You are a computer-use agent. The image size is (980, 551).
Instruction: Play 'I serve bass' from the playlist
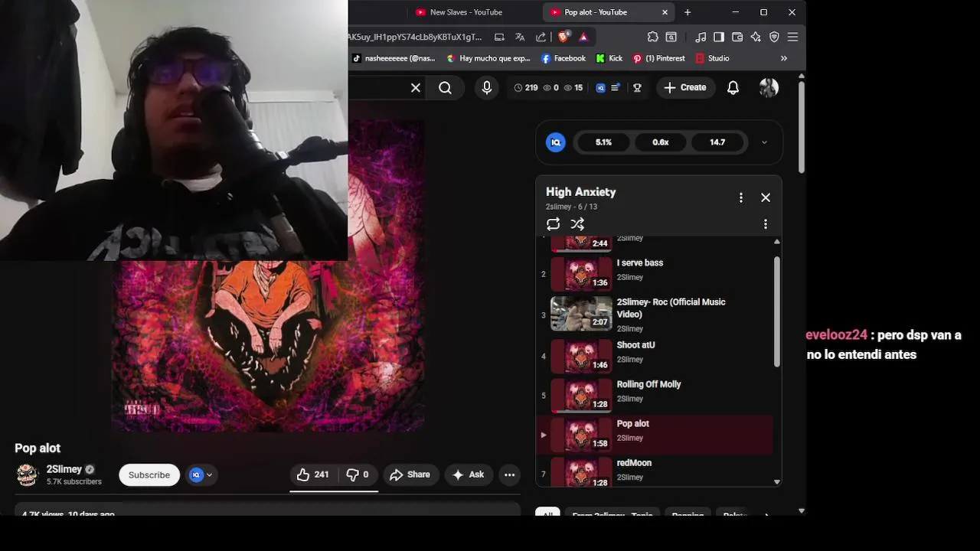pyautogui.click(x=655, y=274)
